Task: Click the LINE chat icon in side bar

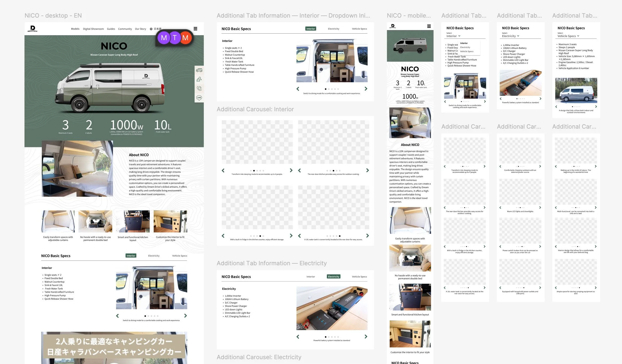Action: coord(199,98)
